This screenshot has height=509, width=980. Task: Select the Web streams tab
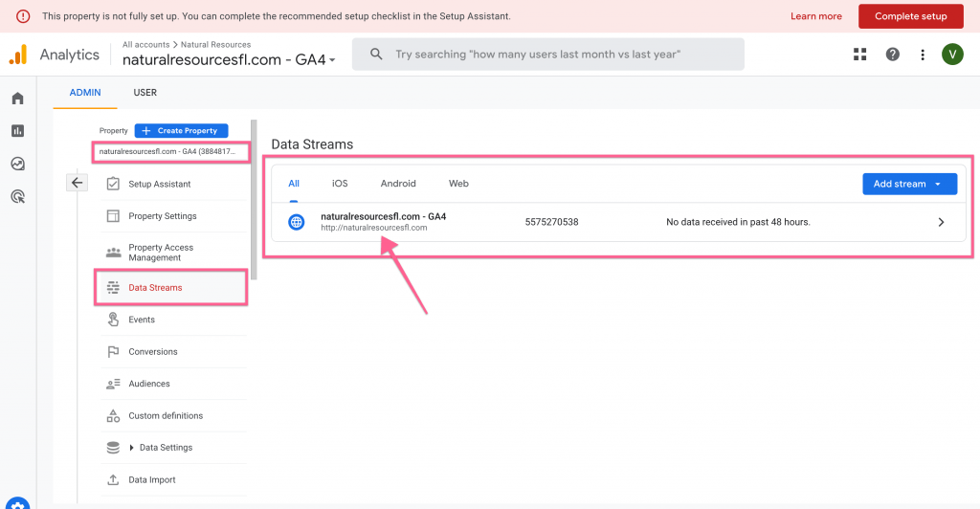(458, 184)
